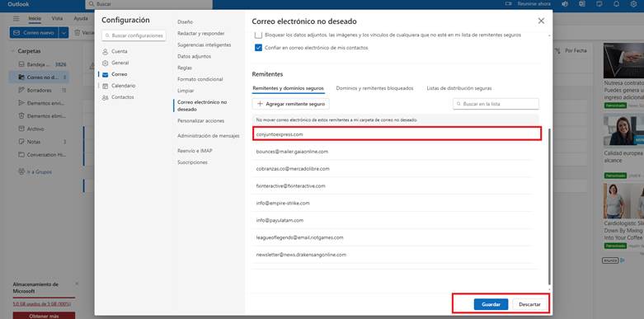The height and width of the screenshot is (319, 644).
Task: Click the Por Fecha sort filter
Action: [571, 51]
